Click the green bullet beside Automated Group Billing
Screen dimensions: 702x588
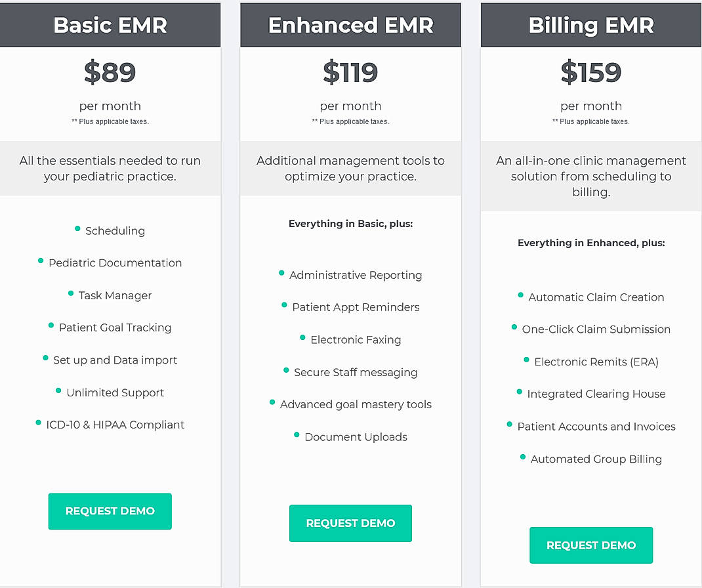(522, 458)
